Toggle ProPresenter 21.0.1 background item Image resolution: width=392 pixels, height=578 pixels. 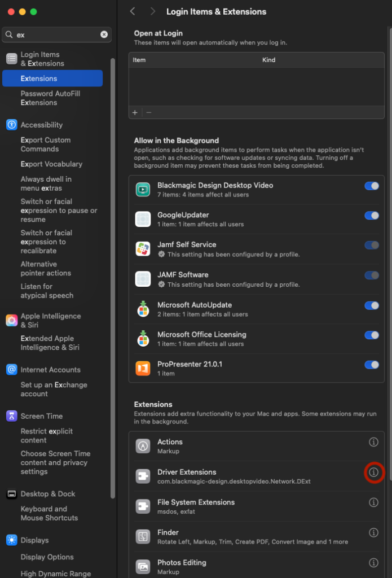click(372, 365)
